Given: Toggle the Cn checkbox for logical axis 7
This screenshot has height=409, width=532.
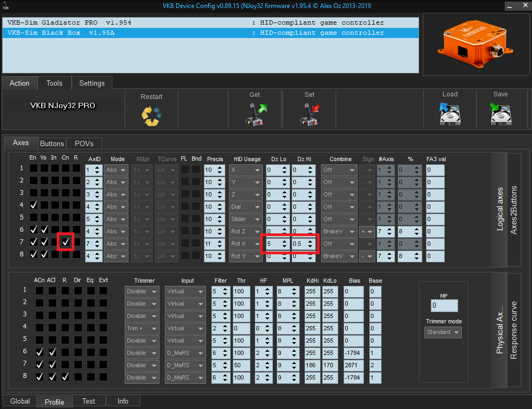Looking at the screenshot, I should [x=65, y=242].
